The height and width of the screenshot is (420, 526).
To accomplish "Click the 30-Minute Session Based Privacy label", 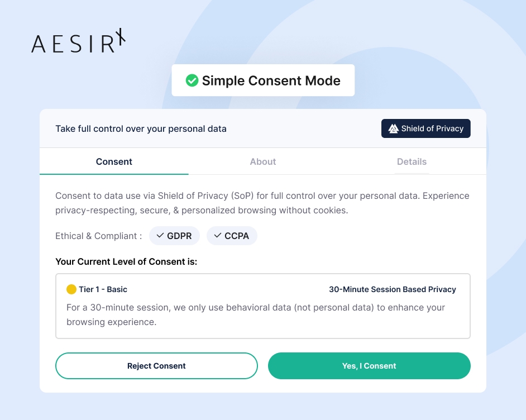I will (x=392, y=289).
